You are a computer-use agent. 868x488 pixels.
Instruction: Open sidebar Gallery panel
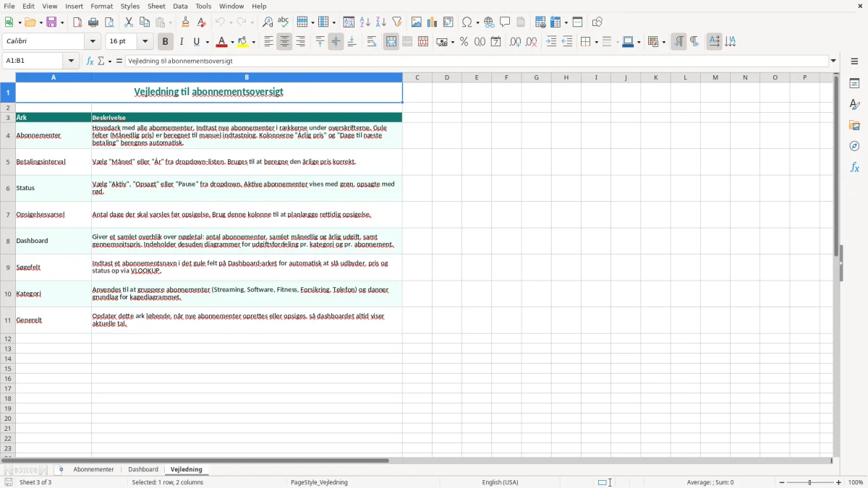[854, 126]
